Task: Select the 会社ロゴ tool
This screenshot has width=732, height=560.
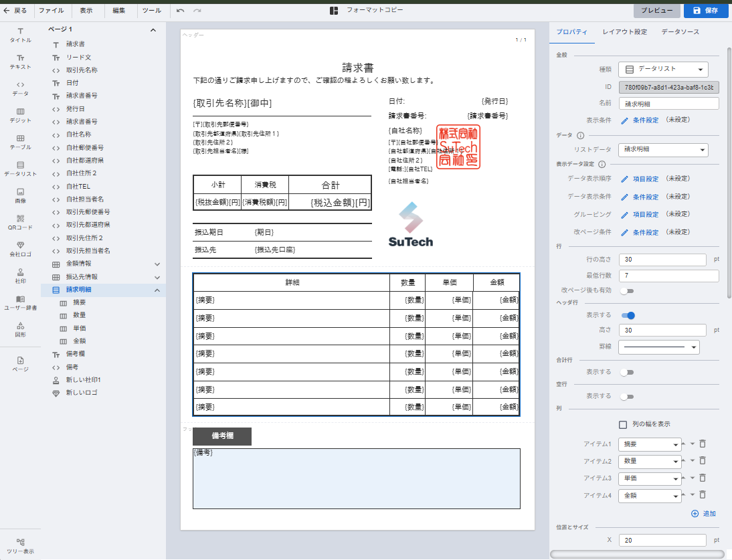Action: tap(20, 249)
